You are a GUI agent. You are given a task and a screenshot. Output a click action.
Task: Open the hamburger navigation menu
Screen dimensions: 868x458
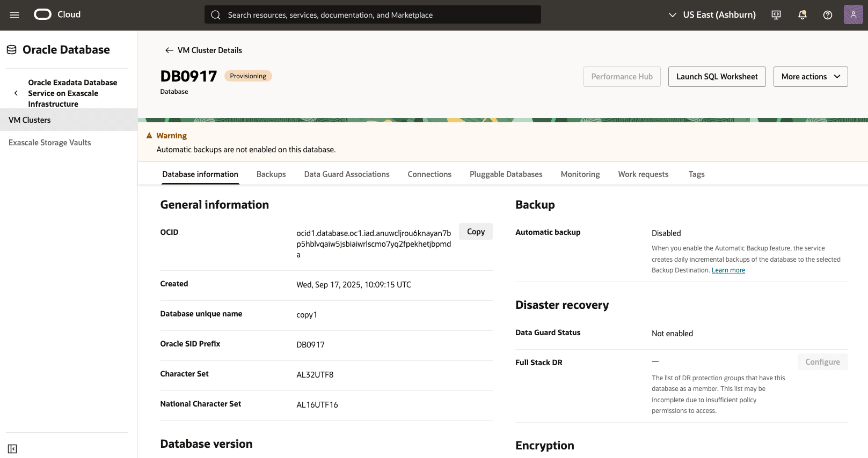point(14,15)
